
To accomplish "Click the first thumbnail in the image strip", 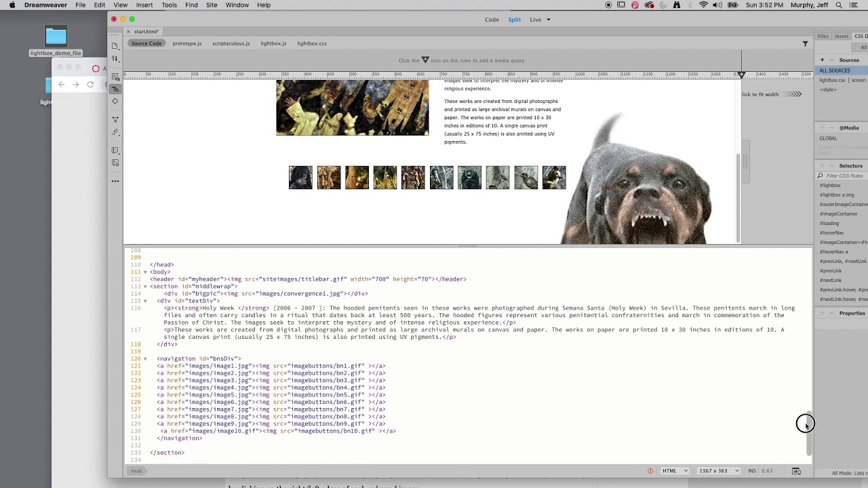I will (x=300, y=178).
